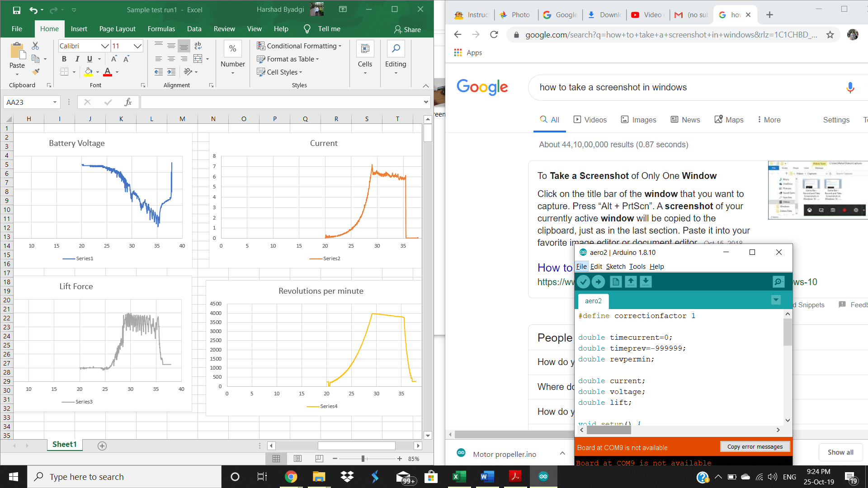Expand the font size dropdown
The width and height of the screenshot is (868, 488).
click(x=137, y=46)
